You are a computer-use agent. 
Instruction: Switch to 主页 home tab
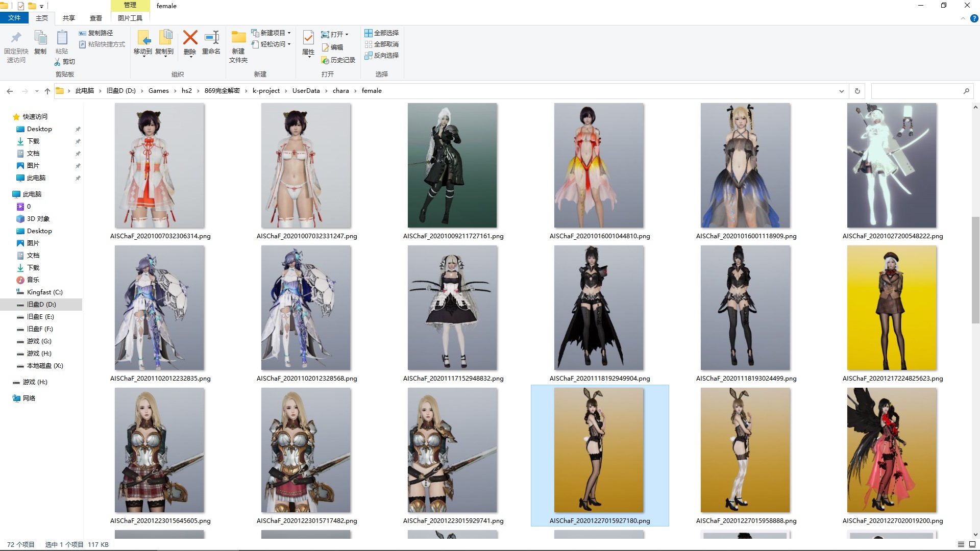42,18
